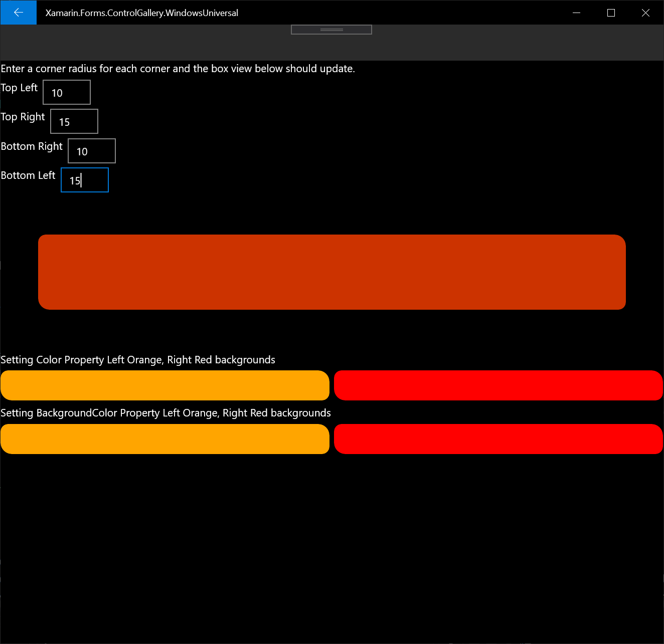
Task: Click the Setting BackgroundColor Property heading
Action: (165, 412)
